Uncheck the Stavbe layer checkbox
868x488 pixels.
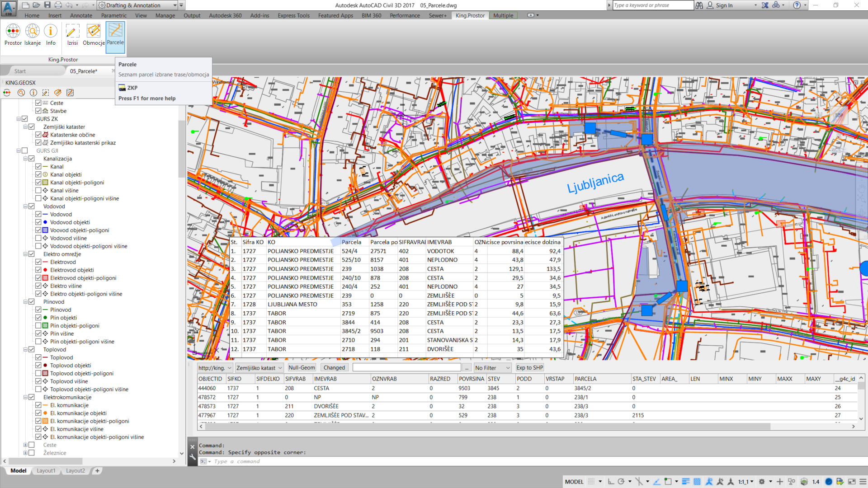38,111
